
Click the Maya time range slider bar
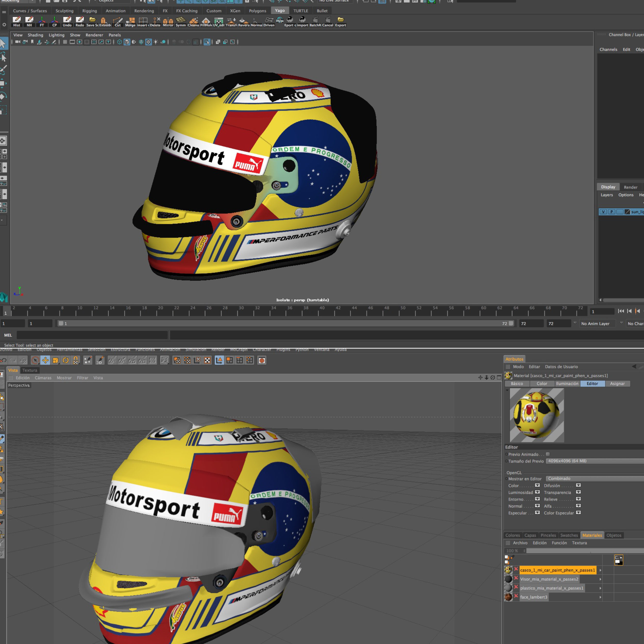(286, 324)
